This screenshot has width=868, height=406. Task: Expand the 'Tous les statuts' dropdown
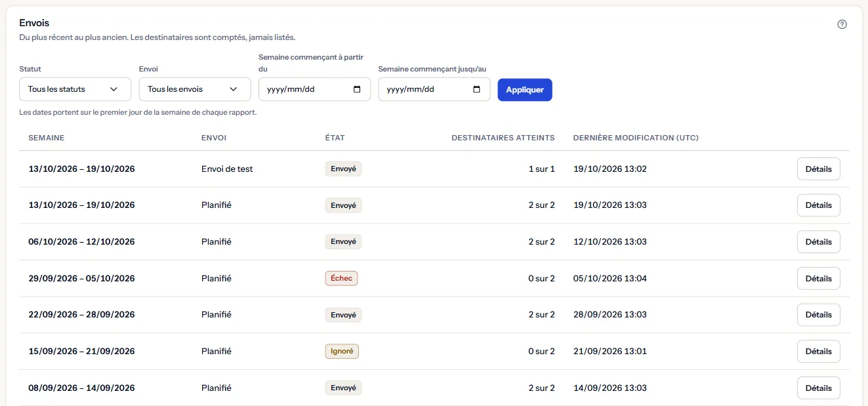pyautogui.click(x=75, y=89)
